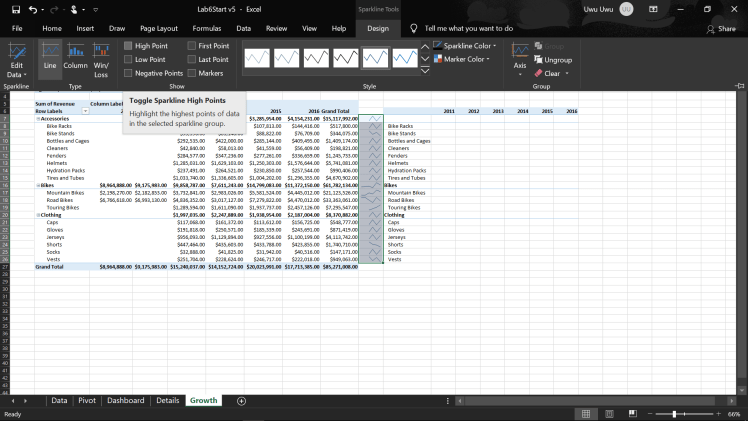Click the zoom slider in status bar
This screenshot has height=421, width=748.
[x=675, y=413]
